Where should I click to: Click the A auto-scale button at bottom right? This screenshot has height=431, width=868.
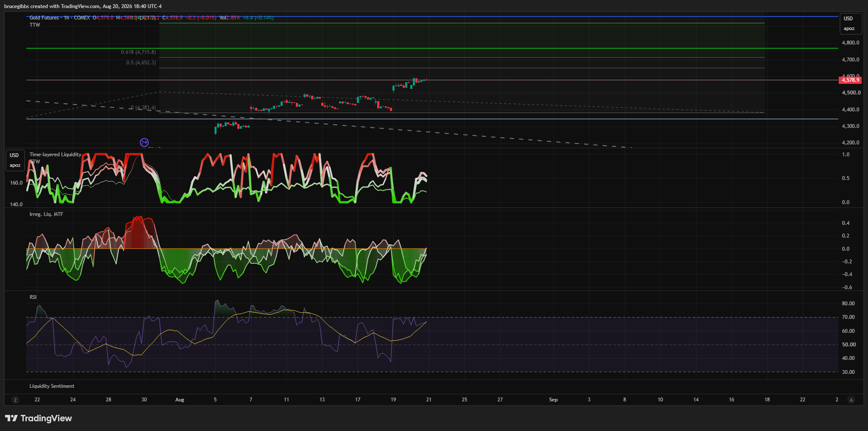[x=851, y=400]
